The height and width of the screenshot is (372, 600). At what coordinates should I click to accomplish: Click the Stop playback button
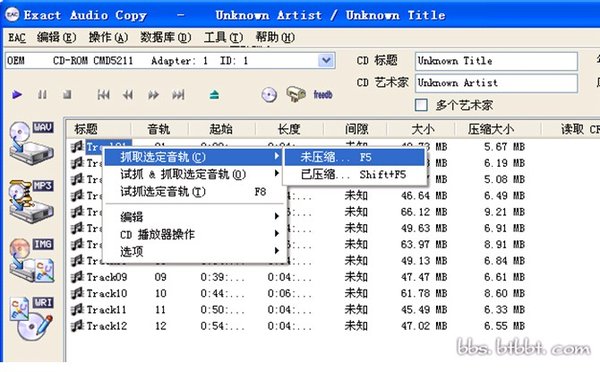67,94
